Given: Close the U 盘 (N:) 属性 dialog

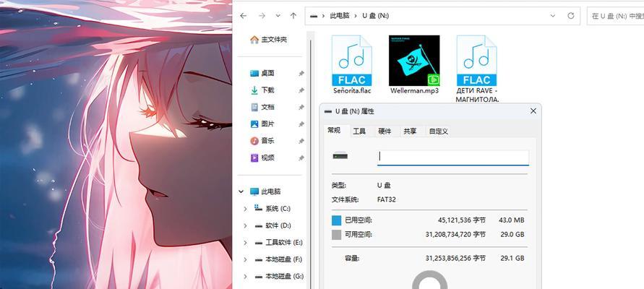Looking at the screenshot, I should tap(533, 111).
